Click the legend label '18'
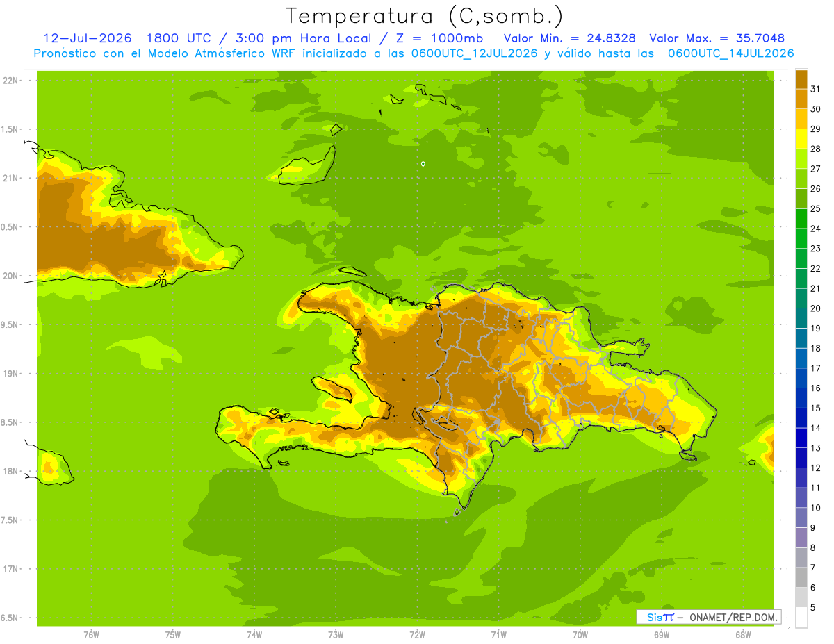Image resolution: width=834 pixels, height=644 pixels. tap(815, 348)
